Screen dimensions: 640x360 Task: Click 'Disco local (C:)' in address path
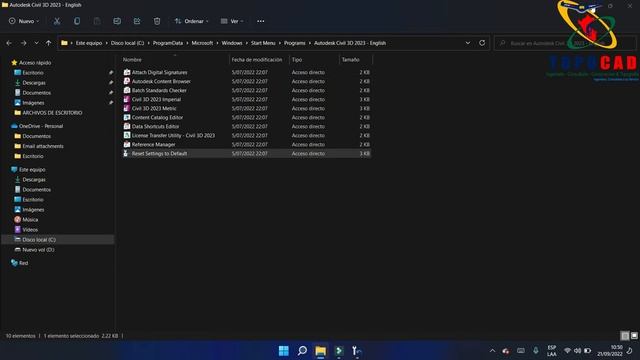click(x=127, y=43)
